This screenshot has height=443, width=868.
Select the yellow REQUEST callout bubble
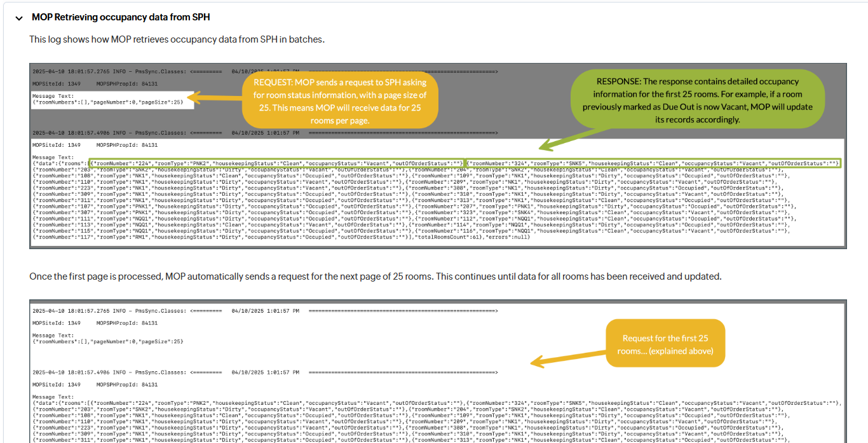click(340, 99)
